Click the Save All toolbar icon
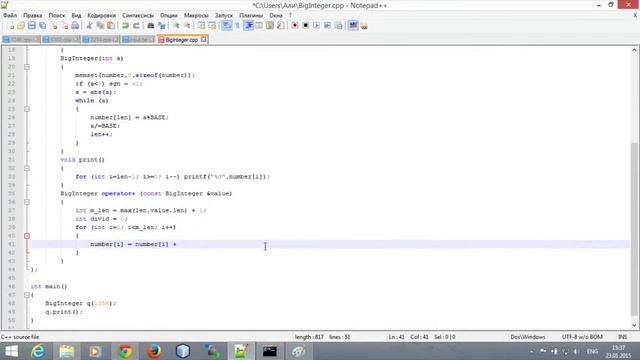 coord(42,26)
